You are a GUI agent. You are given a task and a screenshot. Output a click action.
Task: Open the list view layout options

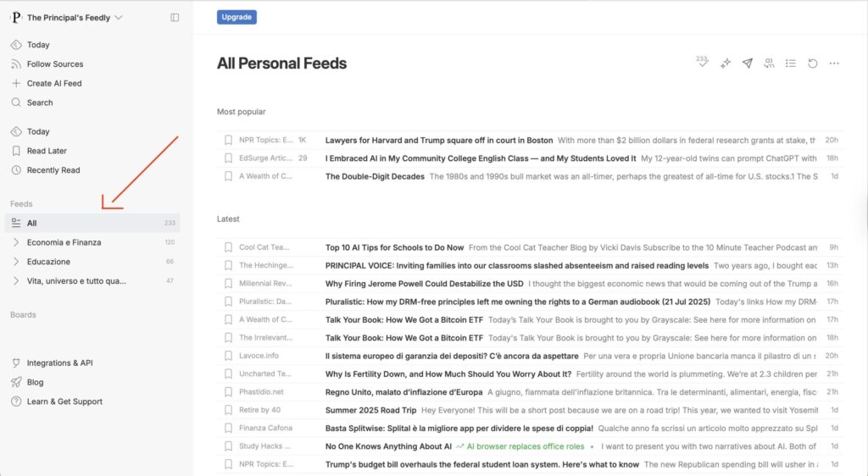click(791, 64)
